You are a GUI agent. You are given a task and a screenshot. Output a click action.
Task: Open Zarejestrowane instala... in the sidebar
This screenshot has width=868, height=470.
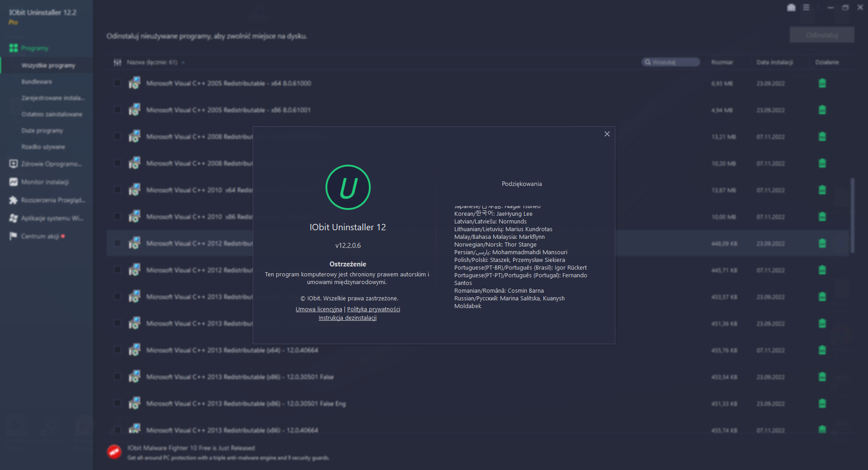coord(53,98)
